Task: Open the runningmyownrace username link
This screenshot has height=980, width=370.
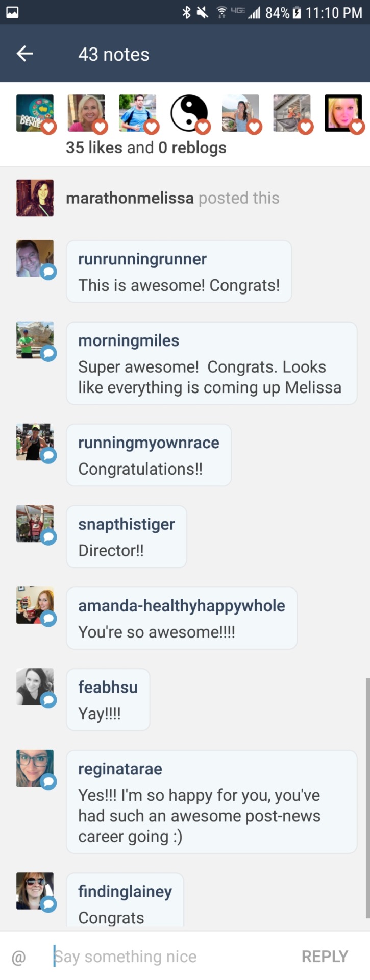Action: tap(149, 443)
